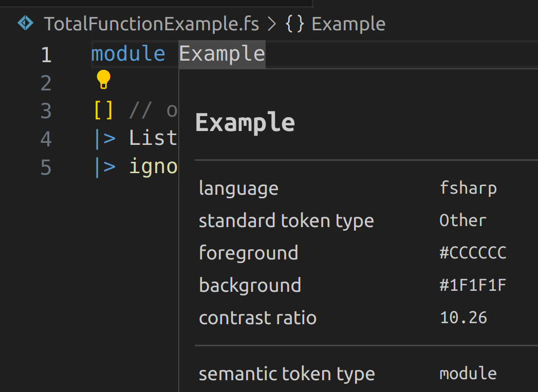The image size is (538, 392).
Task: Click the standard token type value Other
Action: pos(462,220)
